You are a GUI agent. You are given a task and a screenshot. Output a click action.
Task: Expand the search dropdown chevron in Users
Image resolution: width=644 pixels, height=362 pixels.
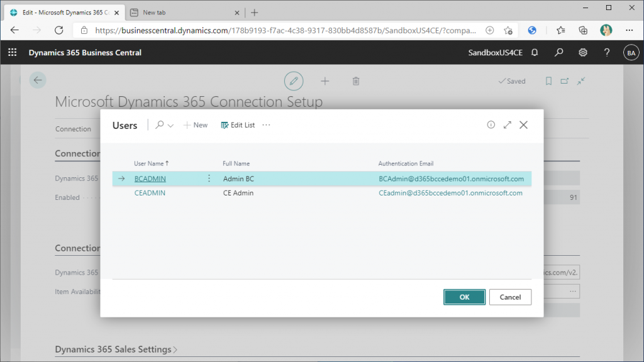[x=170, y=126]
